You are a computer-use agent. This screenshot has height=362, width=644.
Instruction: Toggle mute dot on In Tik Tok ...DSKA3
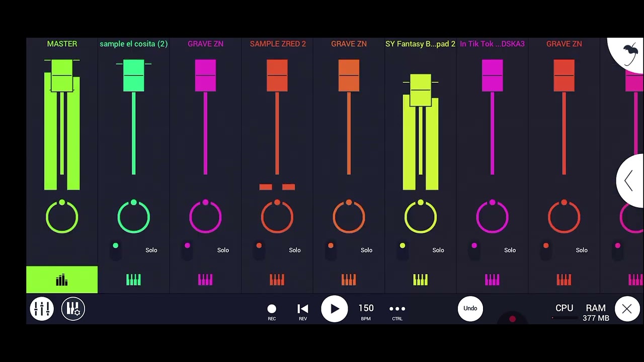pos(474,246)
